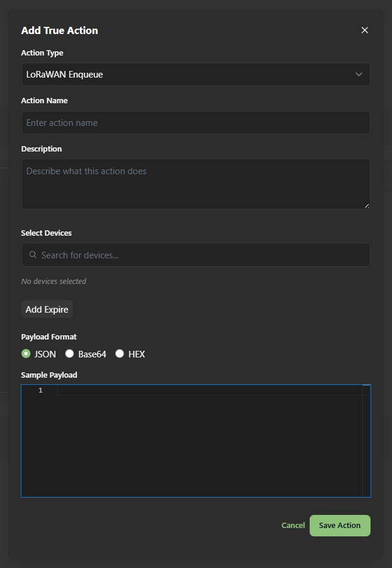Click Cancel to discard the action
This screenshot has height=568, width=392.
click(293, 525)
